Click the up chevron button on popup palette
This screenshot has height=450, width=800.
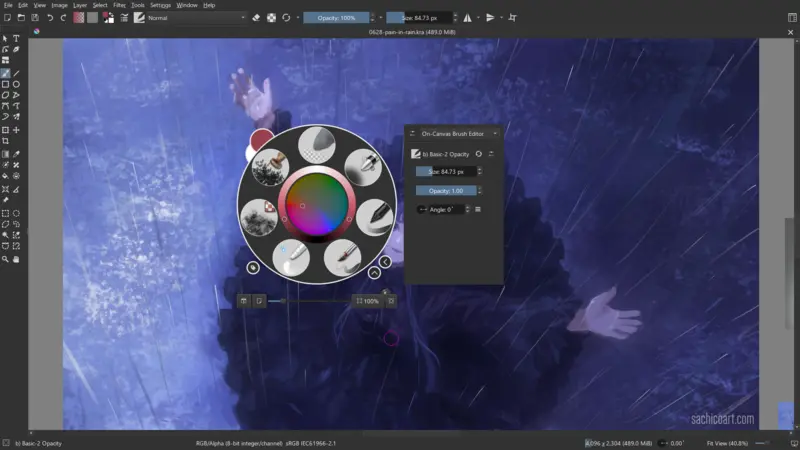coord(374,273)
